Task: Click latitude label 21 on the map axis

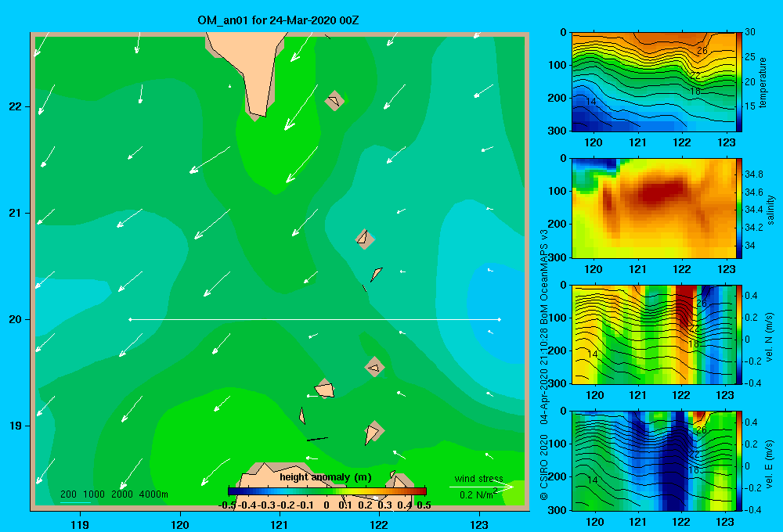Action: (16, 213)
